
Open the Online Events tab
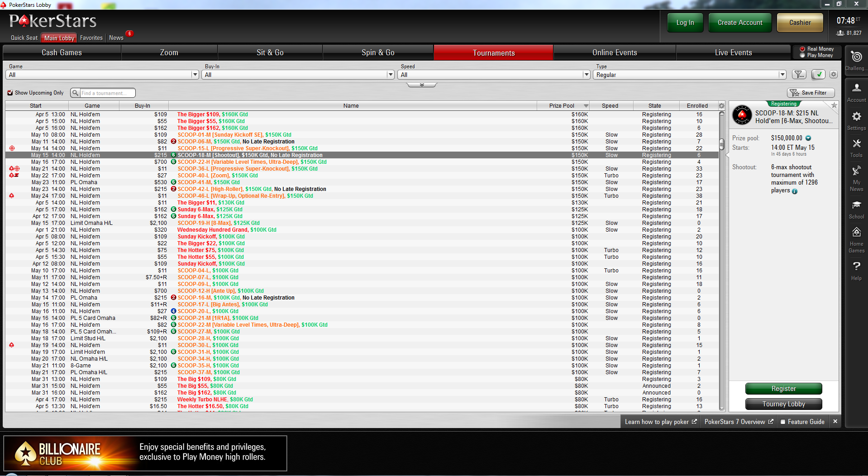615,52
